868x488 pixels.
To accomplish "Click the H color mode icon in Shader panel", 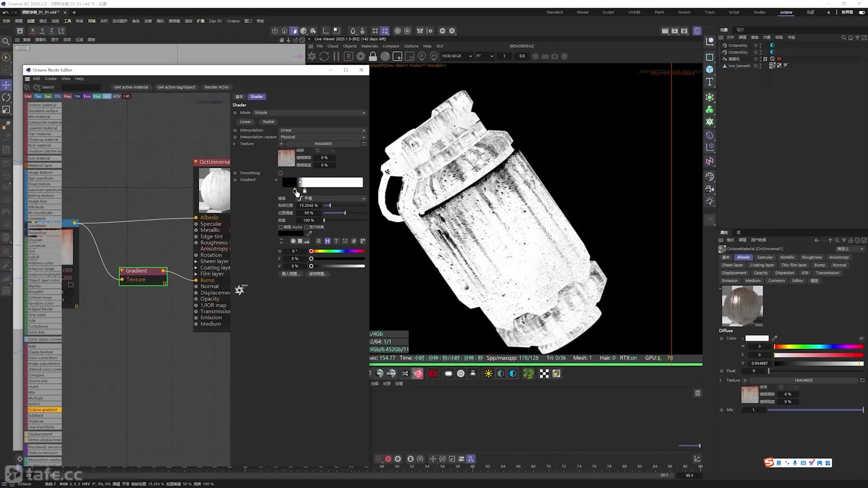I will (327, 241).
